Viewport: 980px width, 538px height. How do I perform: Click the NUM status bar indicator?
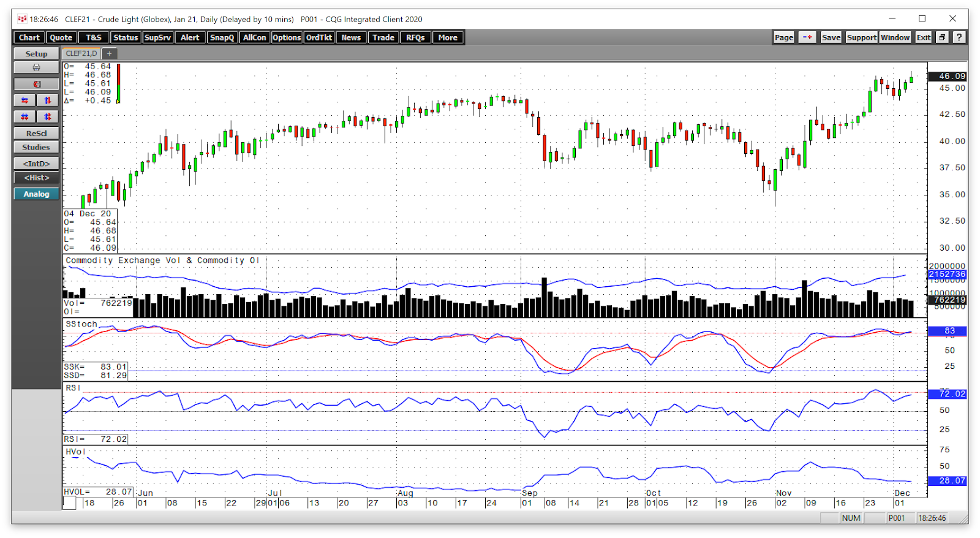tap(851, 518)
